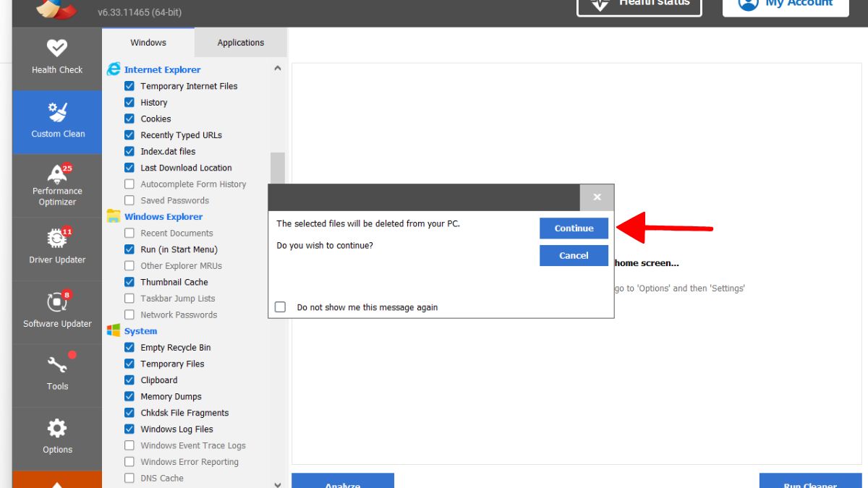Uncheck Run (in Start Menu)
The width and height of the screenshot is (868, 488).
point(129,249)
